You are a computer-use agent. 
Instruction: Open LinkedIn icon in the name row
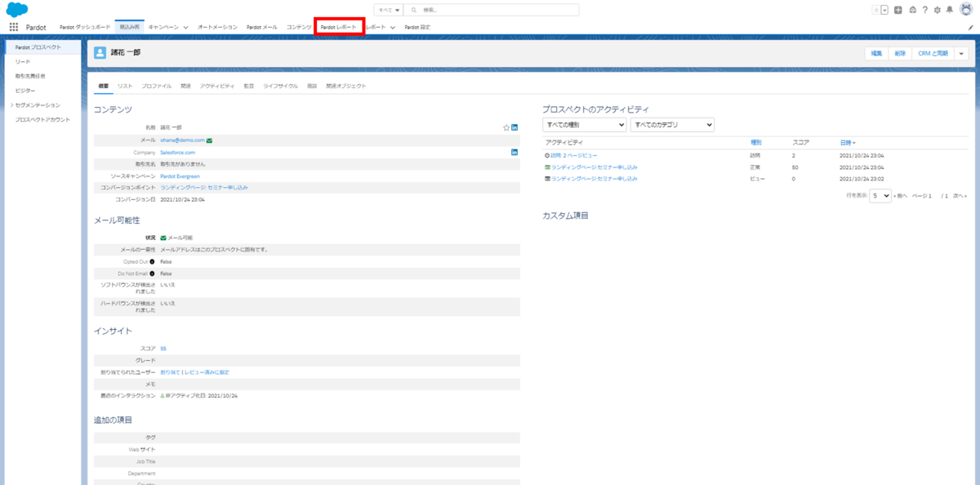pos(514,127)
